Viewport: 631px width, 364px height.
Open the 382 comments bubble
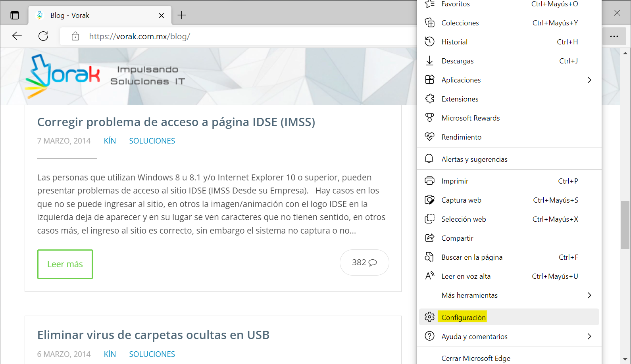pos(364,262)
